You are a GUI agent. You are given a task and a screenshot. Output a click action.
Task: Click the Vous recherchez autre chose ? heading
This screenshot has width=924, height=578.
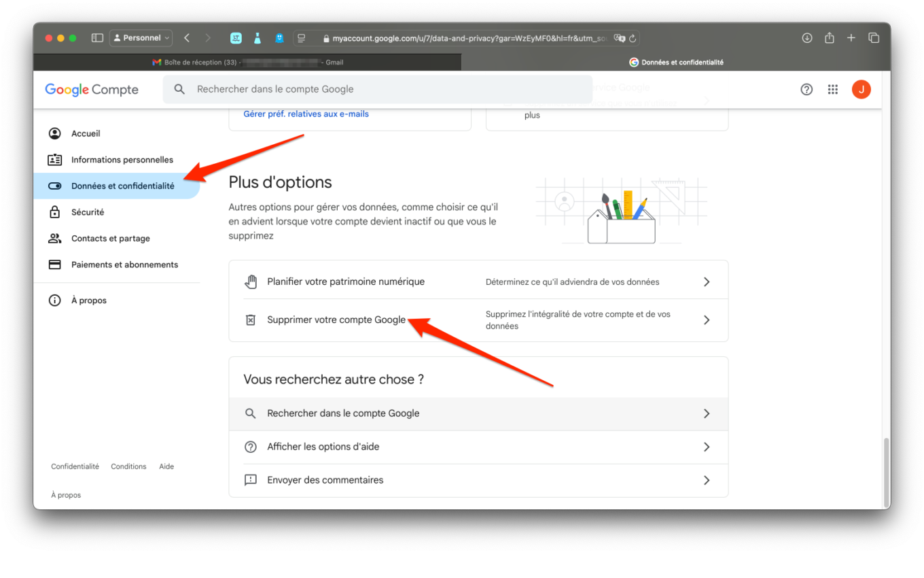click(334, 379)
